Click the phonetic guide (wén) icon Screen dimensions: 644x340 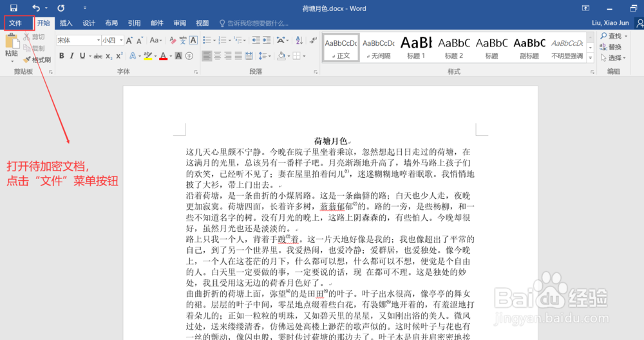(x=183, y=40)
